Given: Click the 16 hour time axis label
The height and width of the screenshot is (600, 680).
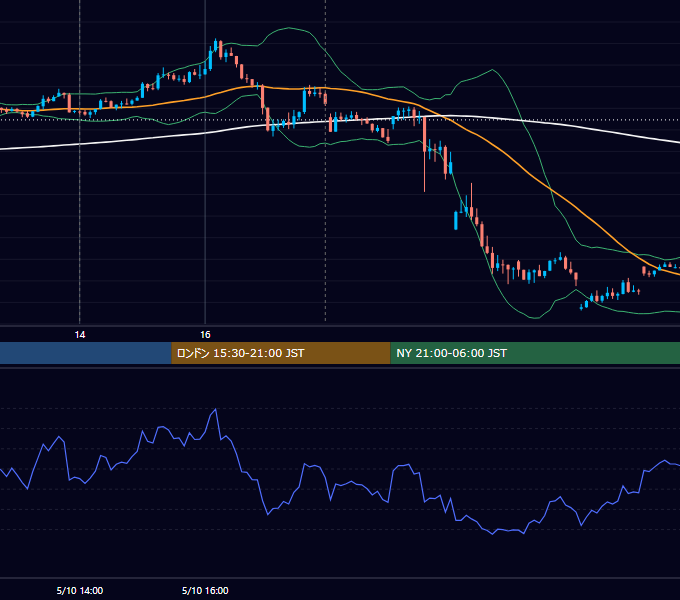Looking at the screenshot, I should 205,335.
